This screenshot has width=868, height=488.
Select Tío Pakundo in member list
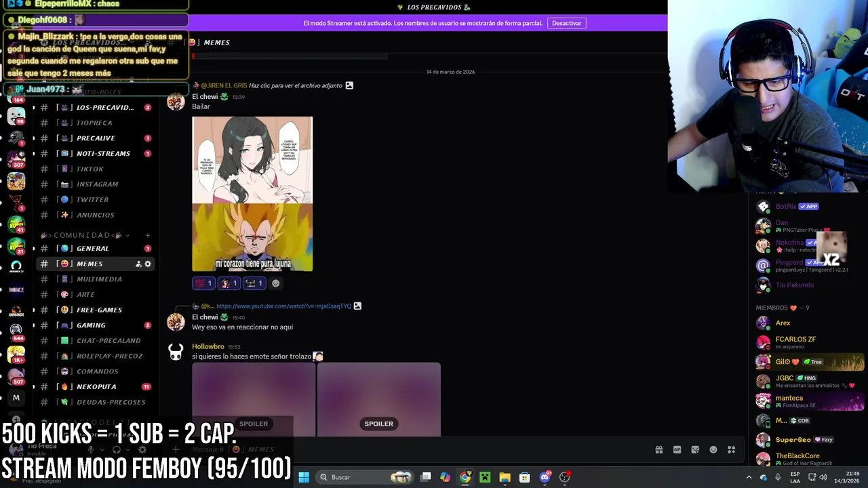[x=810, y=285]
